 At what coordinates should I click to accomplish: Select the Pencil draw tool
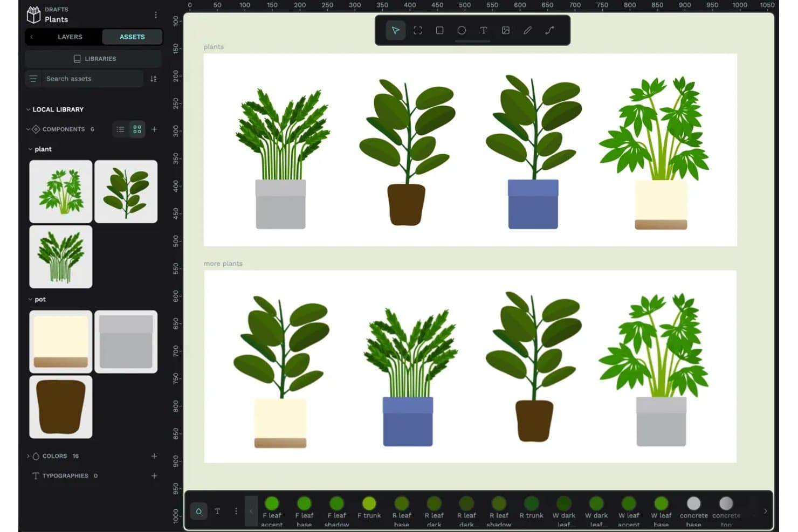click(527, 30)
